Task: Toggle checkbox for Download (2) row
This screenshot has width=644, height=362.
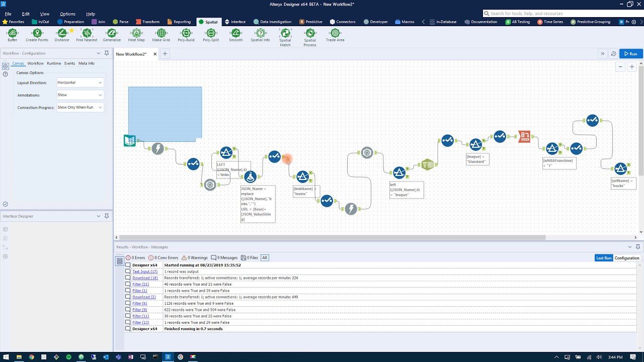Action: pos(128,297)
